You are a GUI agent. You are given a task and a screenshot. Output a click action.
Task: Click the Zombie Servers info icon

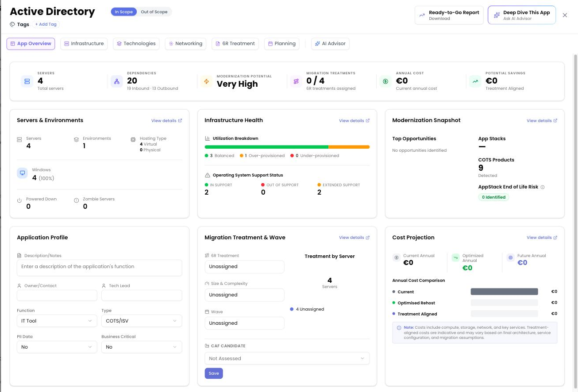pyautogui.click(x=77, y=200)
